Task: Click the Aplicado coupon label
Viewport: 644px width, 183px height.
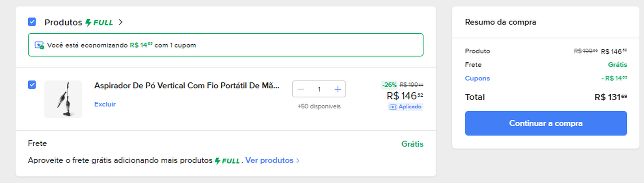Action: click(x=410, y=107)
